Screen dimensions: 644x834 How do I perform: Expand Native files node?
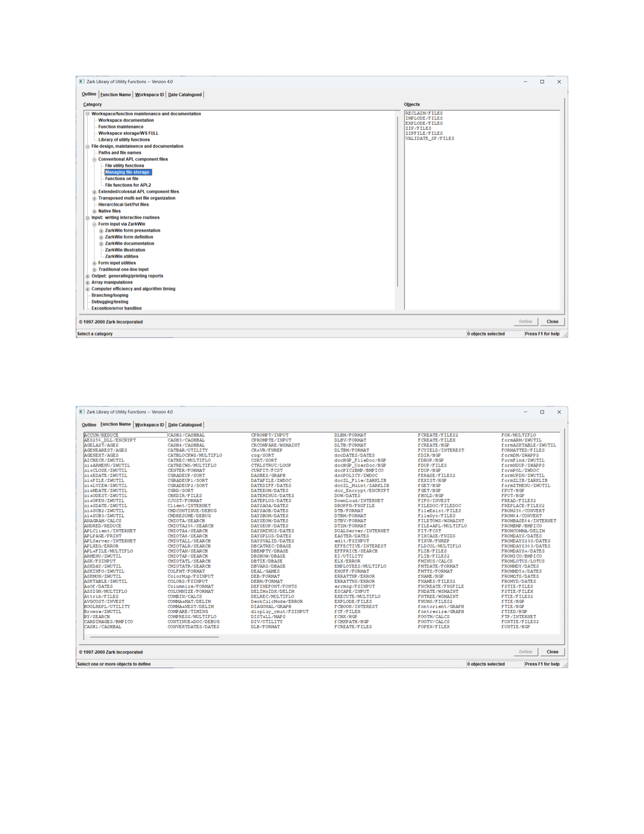tap(94, 212)
